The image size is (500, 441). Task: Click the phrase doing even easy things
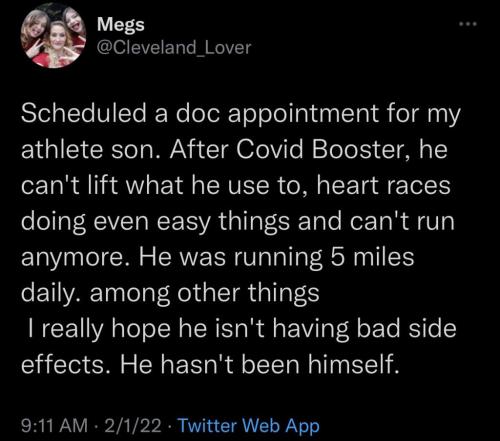pos(155,222)
